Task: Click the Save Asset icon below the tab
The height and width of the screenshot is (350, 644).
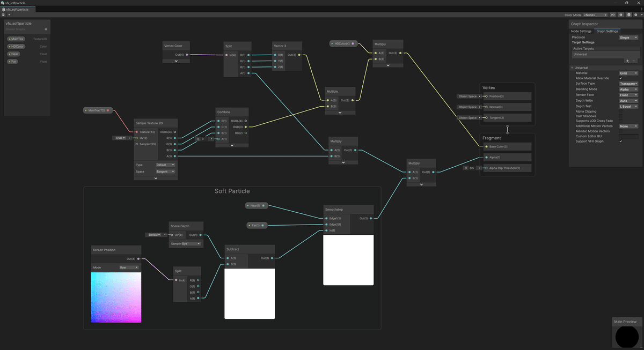Action: 3,14
